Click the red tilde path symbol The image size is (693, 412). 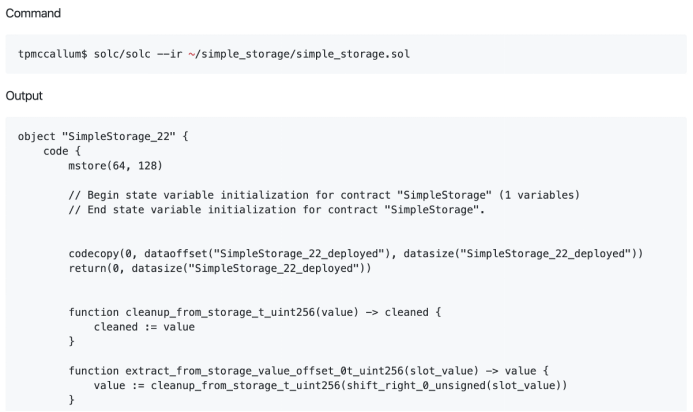click(x=191, y=54)
